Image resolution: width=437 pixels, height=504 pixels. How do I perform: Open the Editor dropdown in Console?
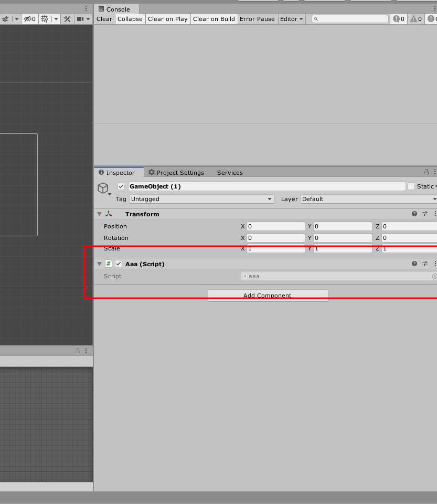pyautogui.click(x=291, y=19)
